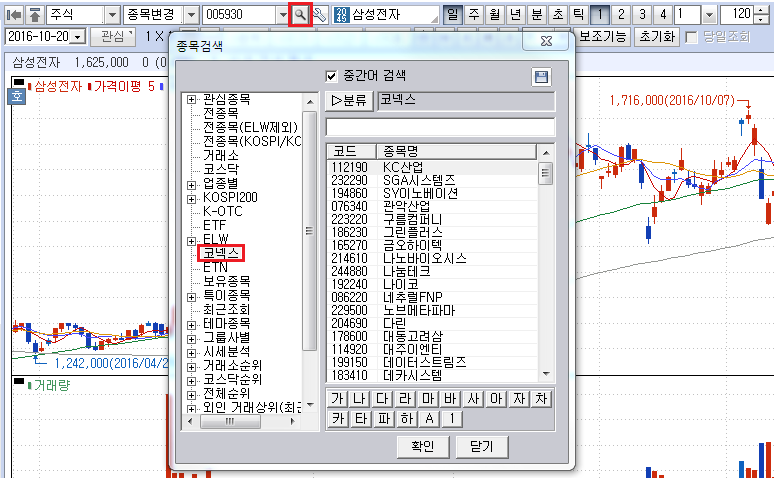The height and width of the screenshot is (478, 774).
Task: Click the up-arrow icon next to 주식
Action: 35,15
